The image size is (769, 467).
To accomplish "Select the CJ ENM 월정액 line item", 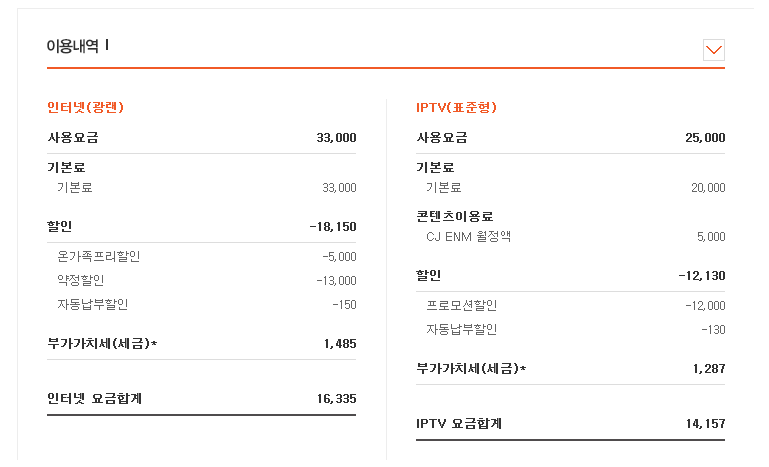I will (468, 237).
